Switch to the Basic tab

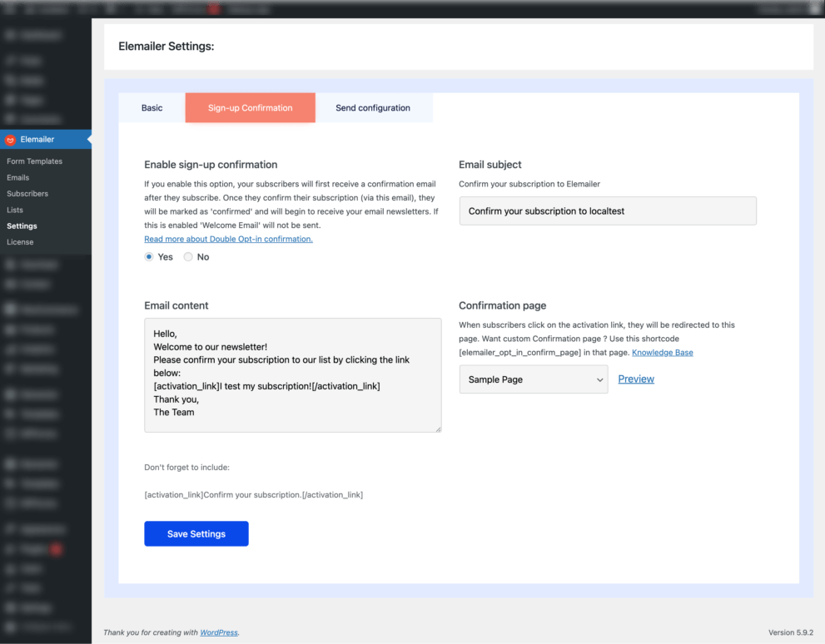(x=152, y=107)
